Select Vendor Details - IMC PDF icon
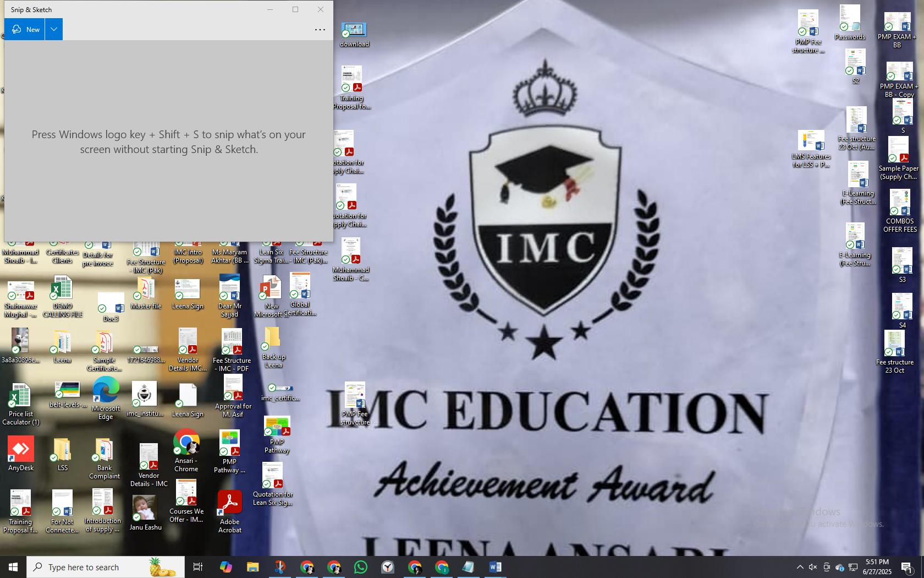Viewport: 924px width, 578px height. 148,466
